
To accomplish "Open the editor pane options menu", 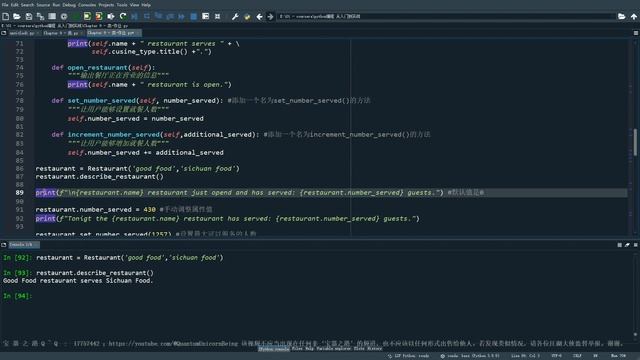I will [636, 33].
